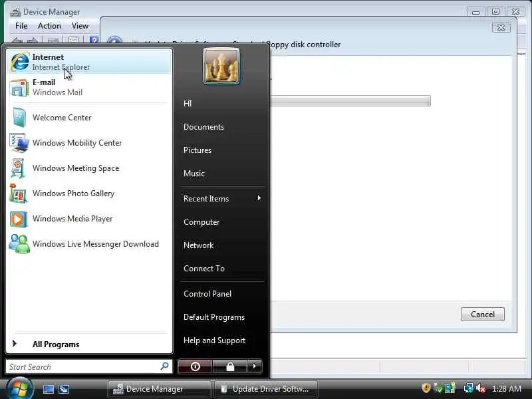Open Internet Explorer from Start menu
This screenshot has width=532, height=399.
click(89, 62)
